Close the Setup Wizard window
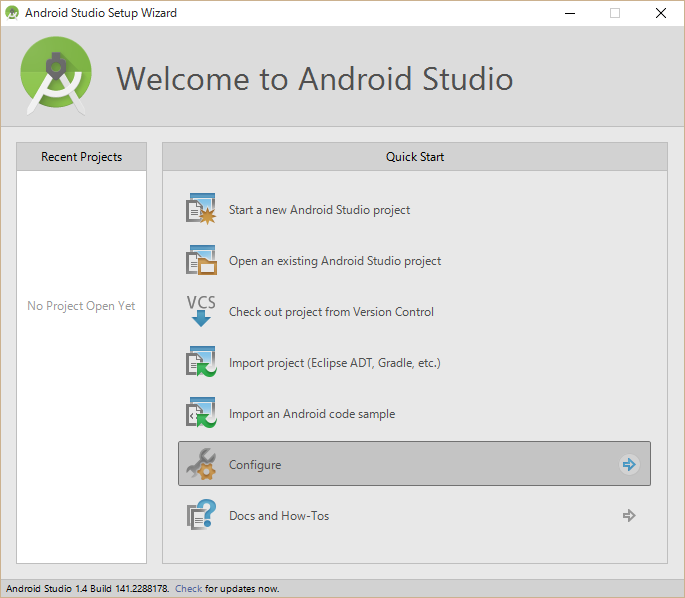 661,13
